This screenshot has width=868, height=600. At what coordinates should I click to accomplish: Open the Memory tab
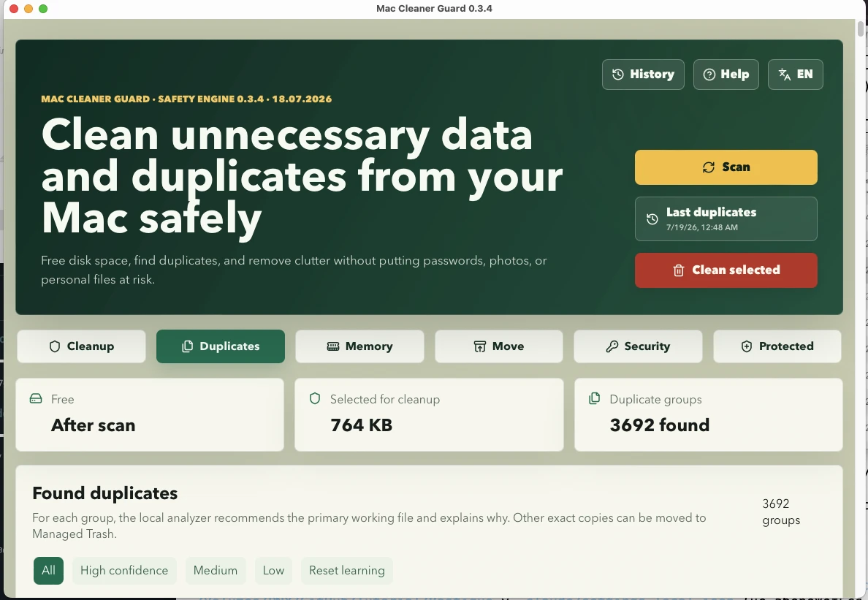(x=359, y=346)
